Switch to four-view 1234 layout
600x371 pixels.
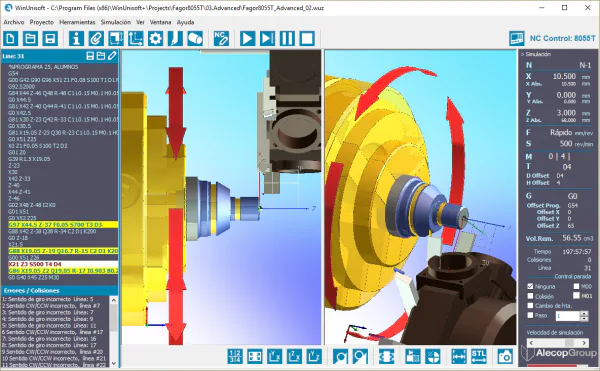coord(235,356)
